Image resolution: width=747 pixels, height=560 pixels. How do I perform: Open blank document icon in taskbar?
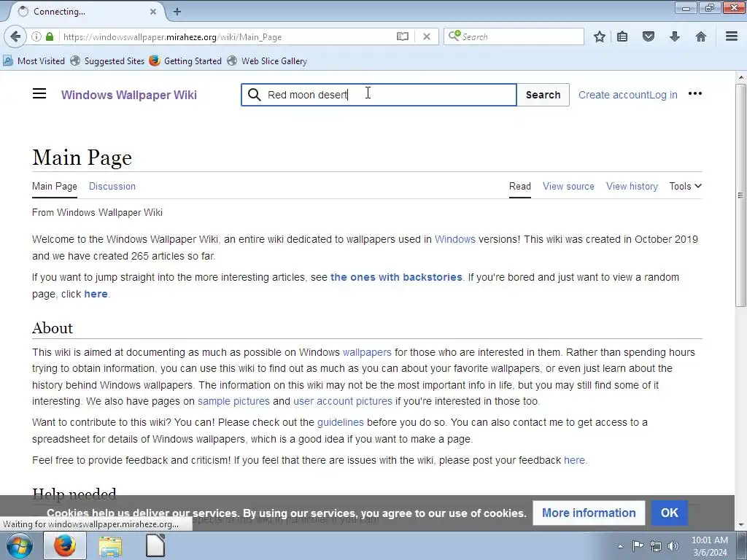(155, 545)
